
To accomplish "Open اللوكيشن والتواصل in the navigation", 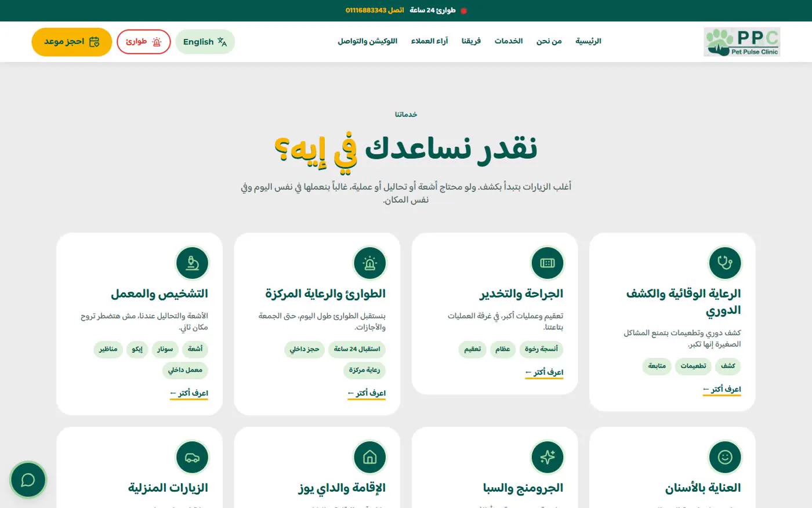I will click(x=368, y=41).
